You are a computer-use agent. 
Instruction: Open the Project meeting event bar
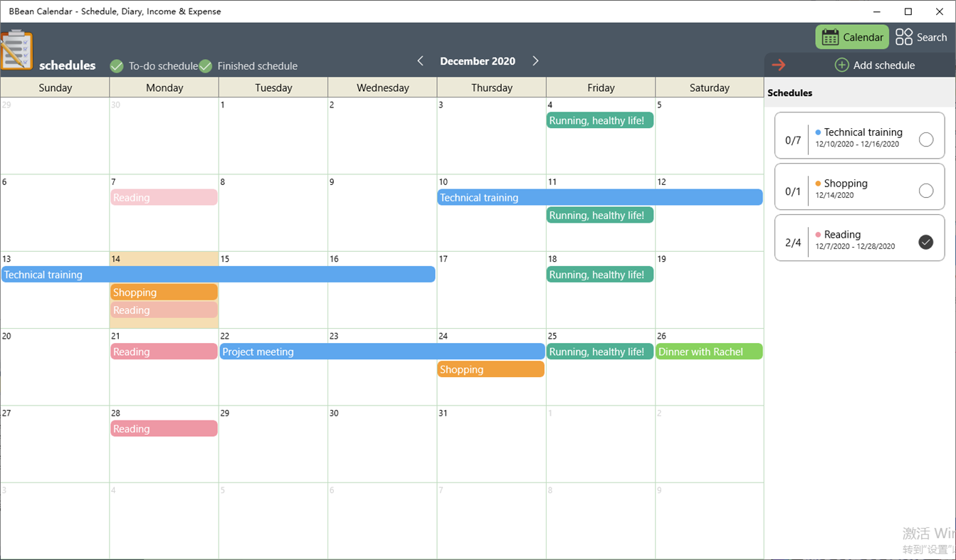(382, 352)
